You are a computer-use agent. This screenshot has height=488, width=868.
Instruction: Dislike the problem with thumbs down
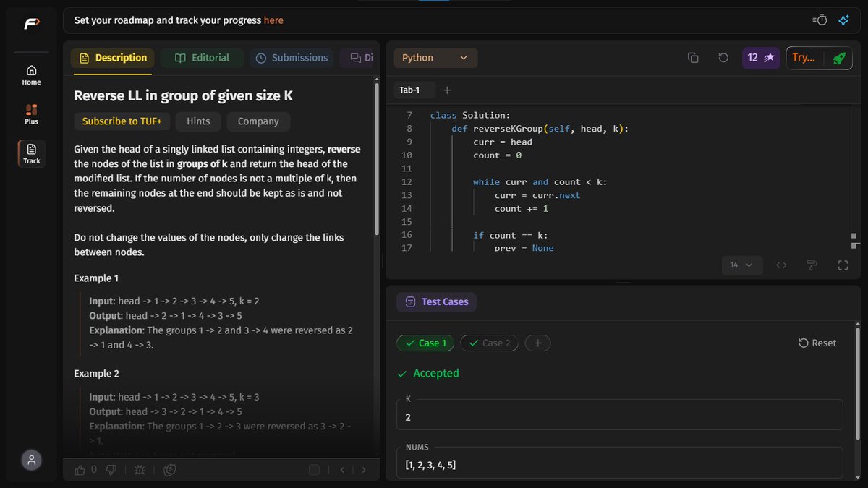[111, 470]
